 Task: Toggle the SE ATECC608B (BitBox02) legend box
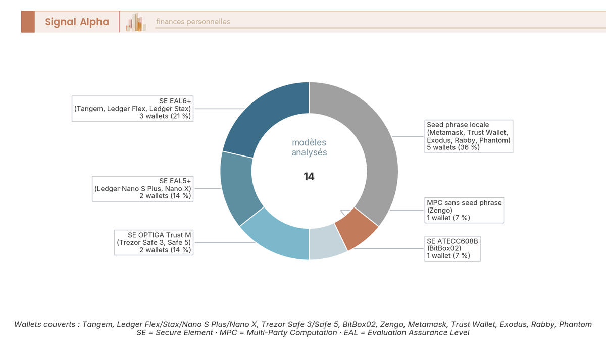[452, 247]
